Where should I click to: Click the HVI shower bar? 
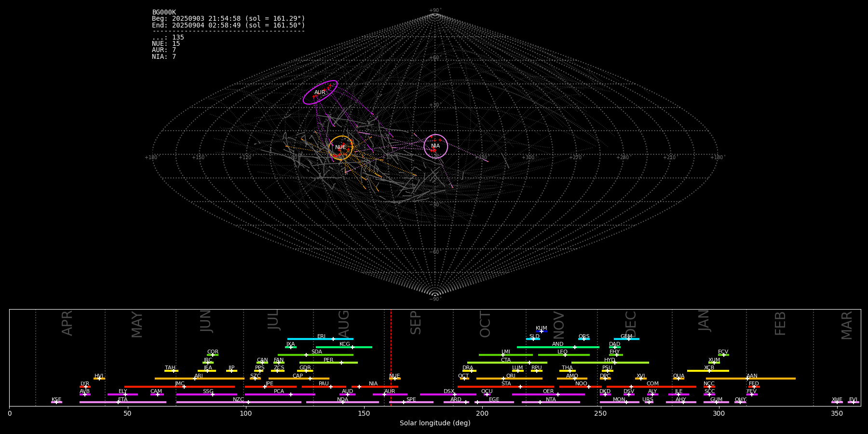coord(99,379)
